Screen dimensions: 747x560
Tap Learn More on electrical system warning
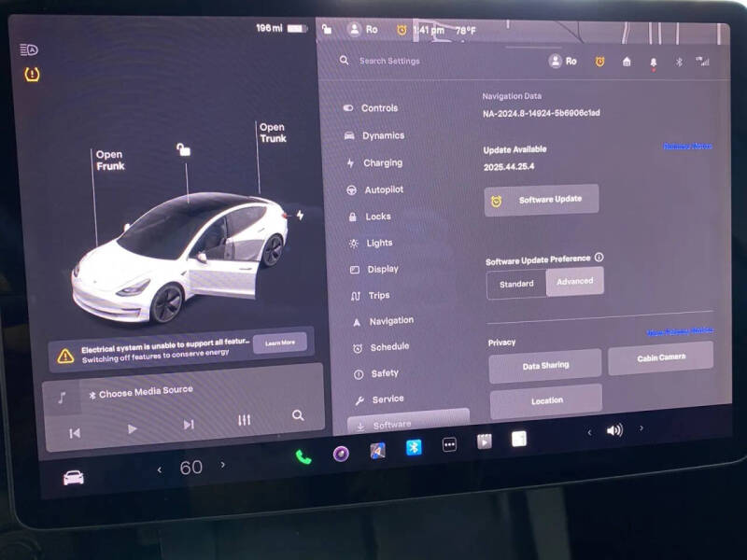[x=279, y=342]
